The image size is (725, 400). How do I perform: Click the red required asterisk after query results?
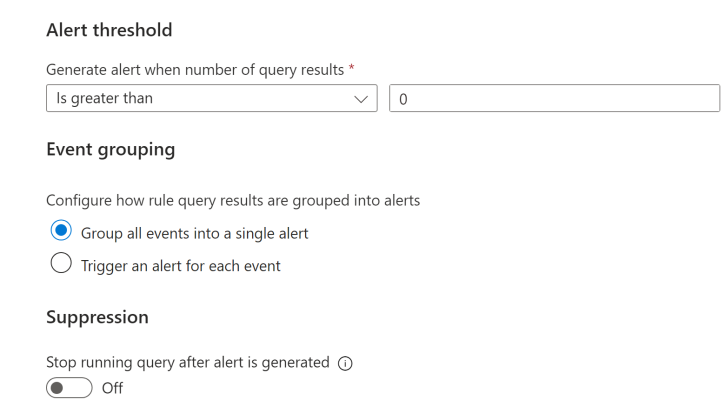[352, 67]
